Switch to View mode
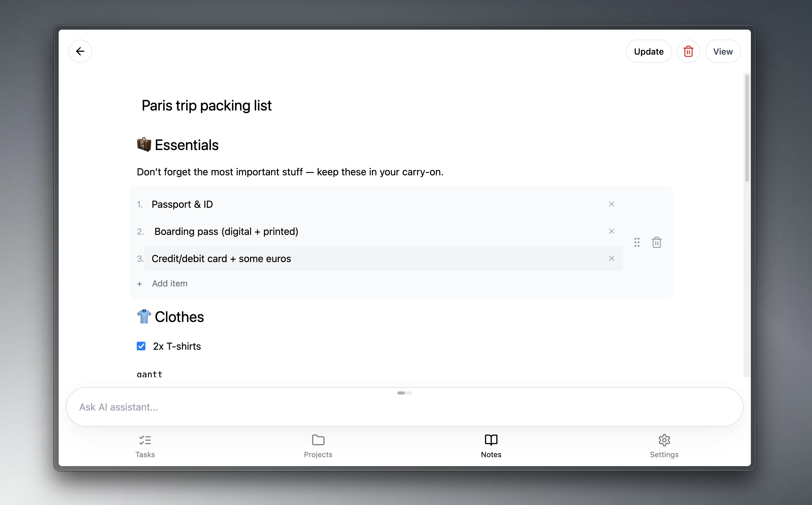Image resolution: width=812 pixels, height=505 pixels. (x=722, y=52)
